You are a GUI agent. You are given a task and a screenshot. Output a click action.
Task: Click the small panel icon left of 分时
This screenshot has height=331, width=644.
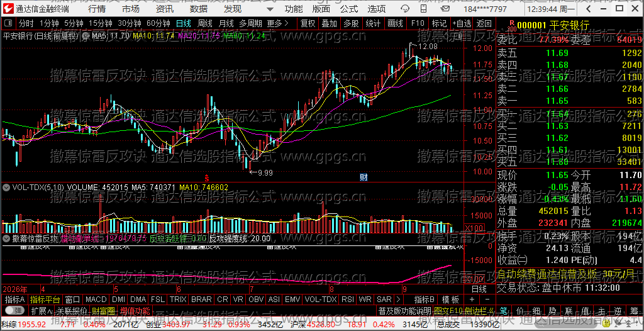point(9,23)
